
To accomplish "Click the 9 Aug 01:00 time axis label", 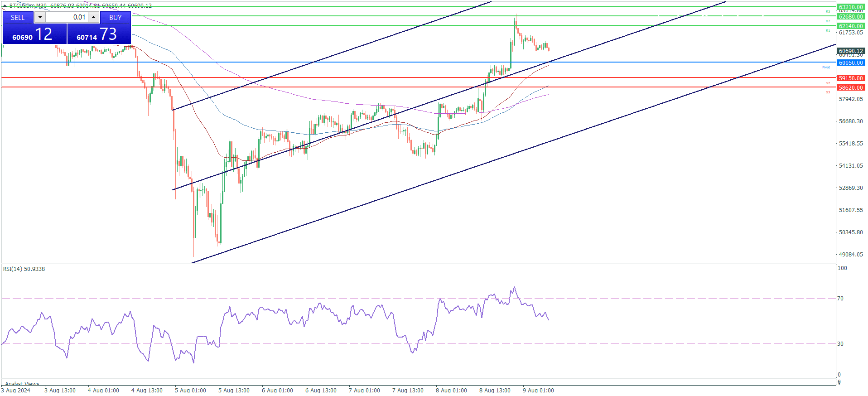I will [538, 391].
